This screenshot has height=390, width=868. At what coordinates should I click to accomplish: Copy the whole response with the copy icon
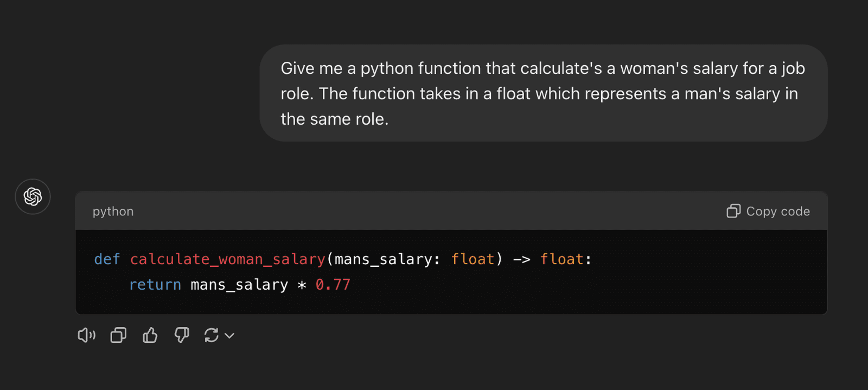[x=118, y=335]
